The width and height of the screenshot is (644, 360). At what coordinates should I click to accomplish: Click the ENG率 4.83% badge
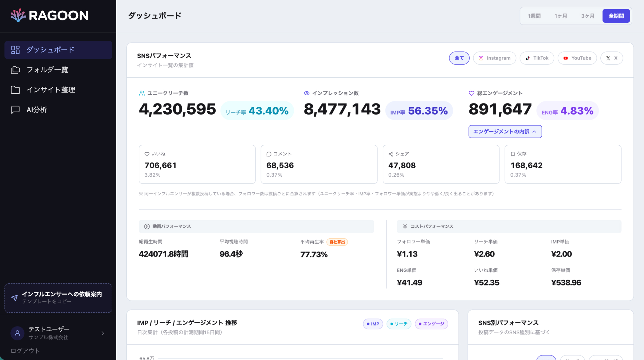pyautogui.click(x=567, y=111)
